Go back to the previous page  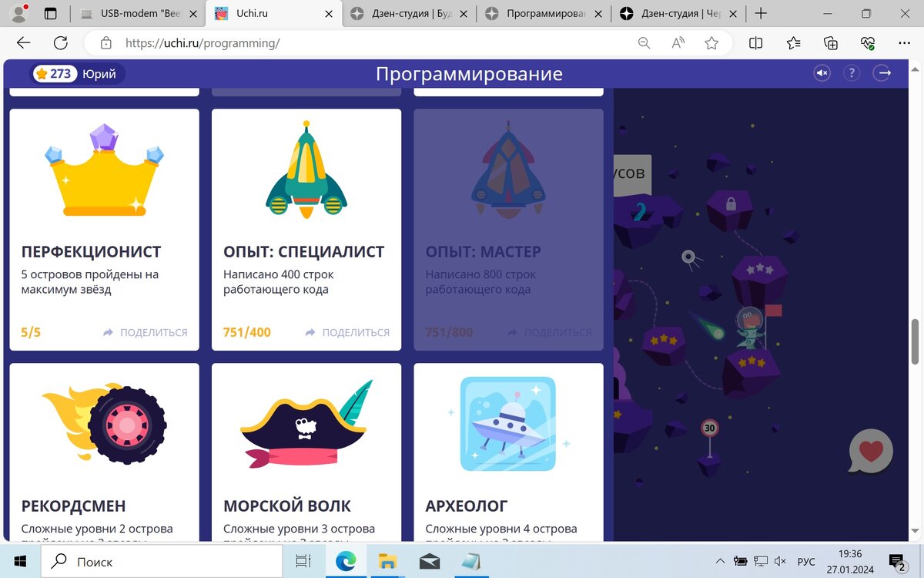click(x=24, y=43)
